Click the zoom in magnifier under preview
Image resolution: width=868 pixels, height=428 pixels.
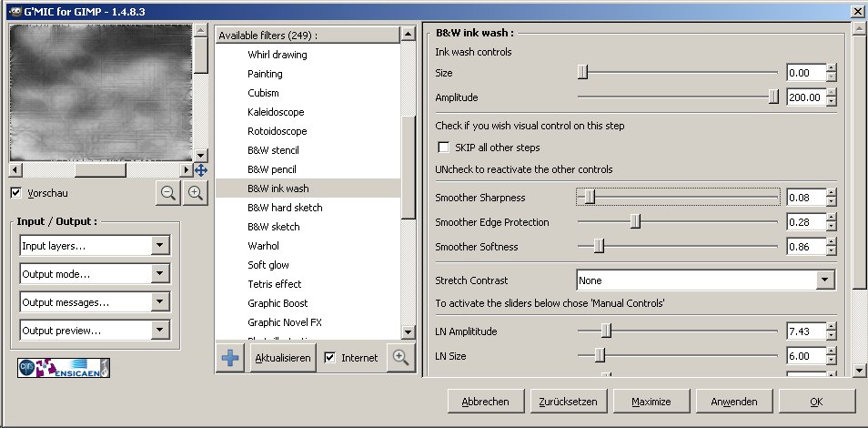pyautogui.click(x=195, y=193)
